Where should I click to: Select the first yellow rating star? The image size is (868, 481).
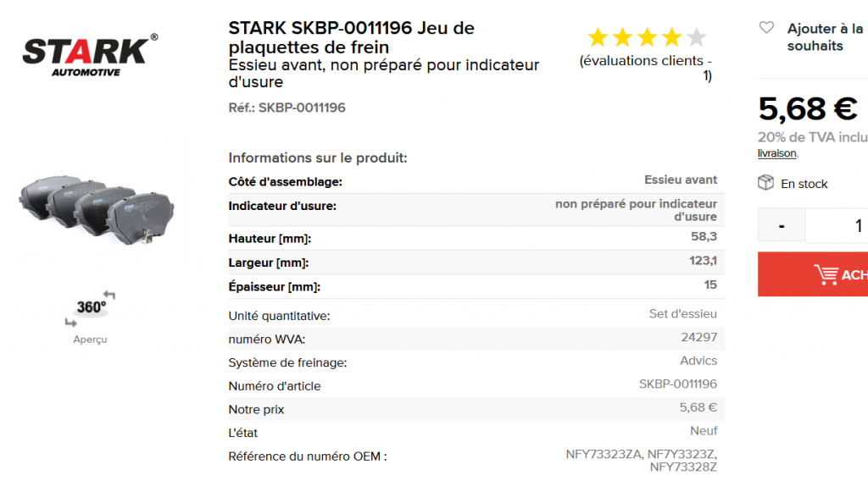598,37
